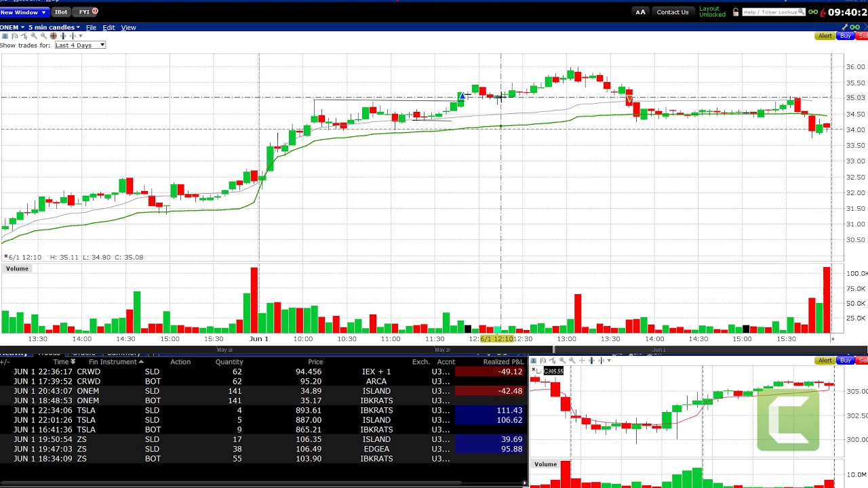
Task: Click the Alert button on lower-right chart
Action: pyautogui.click(x=825, y=361)
